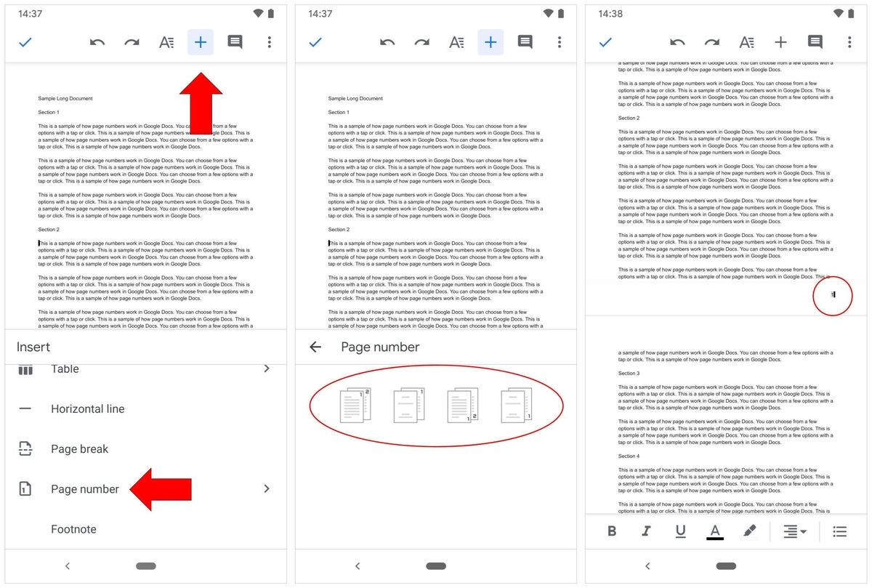The width and height of the screenshot is (872, 588).
Task: Click the "Section 4" heading in right screen
Action: [629, 456]
